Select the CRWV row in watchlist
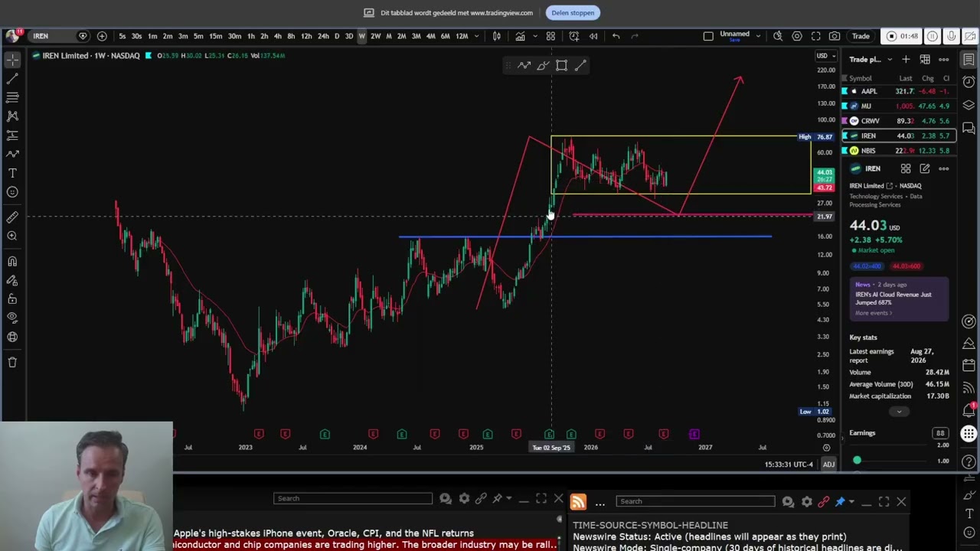Image resolution: width=980 pixels, height=551 pixels. [898, 121]
